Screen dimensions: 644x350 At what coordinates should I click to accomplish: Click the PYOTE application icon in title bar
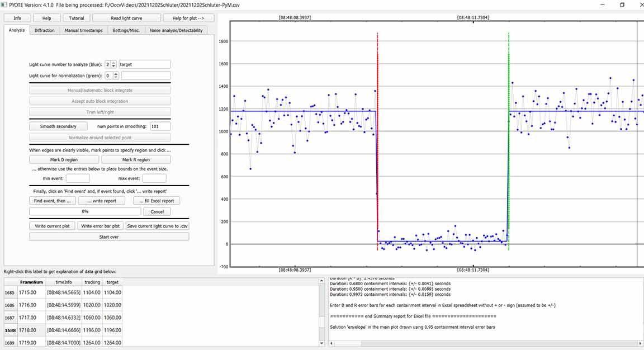[4, 5]
